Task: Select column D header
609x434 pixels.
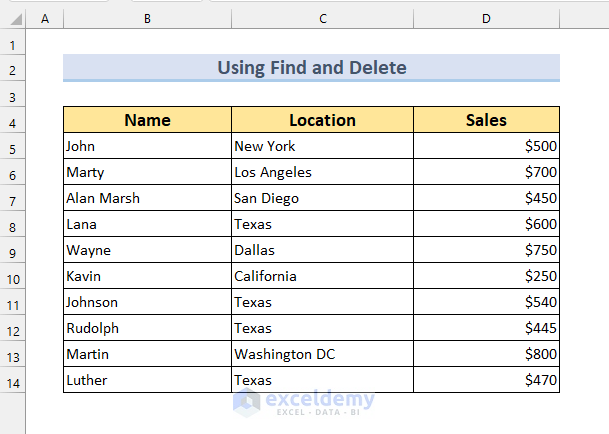Action: (x=486, y=19)
